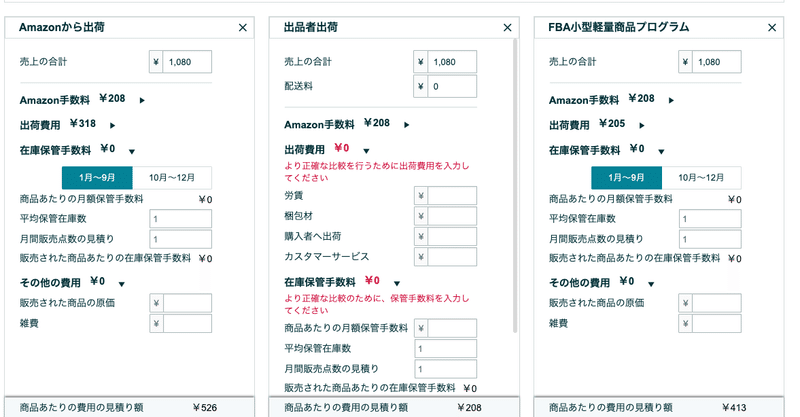Close the Amazonから出荷 panel
Screen dimensions: 800x417
click(243, 28)
